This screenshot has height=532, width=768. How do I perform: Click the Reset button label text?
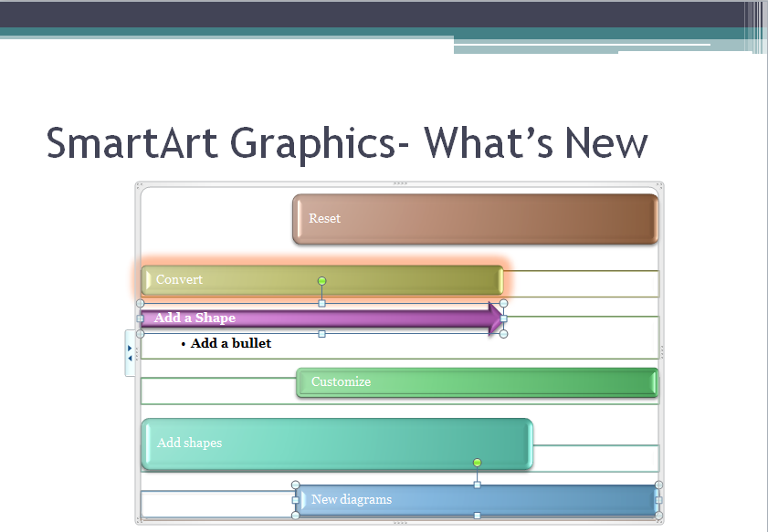point(324,218)
